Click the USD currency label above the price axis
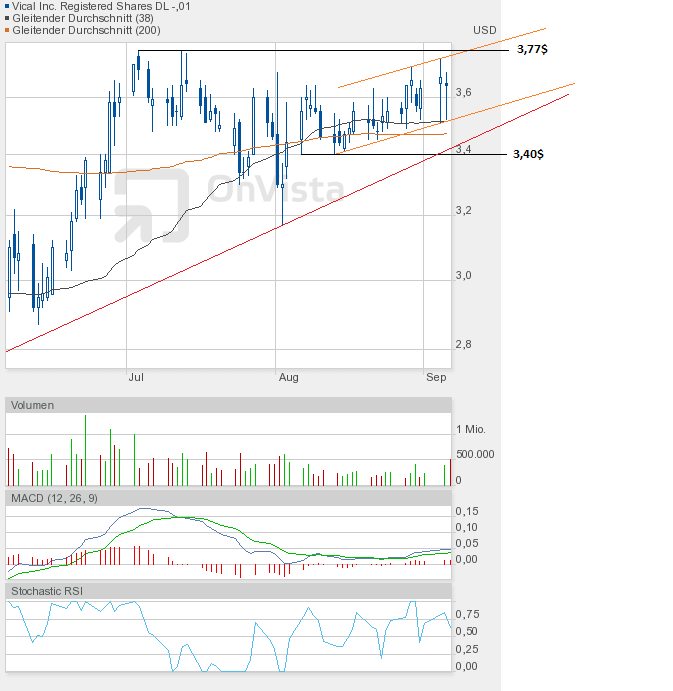This screenshot has width=673, height=691. click(x=485, y=31)
